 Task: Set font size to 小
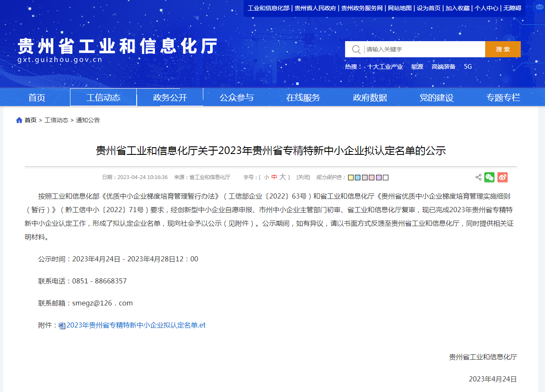(266, 177)
